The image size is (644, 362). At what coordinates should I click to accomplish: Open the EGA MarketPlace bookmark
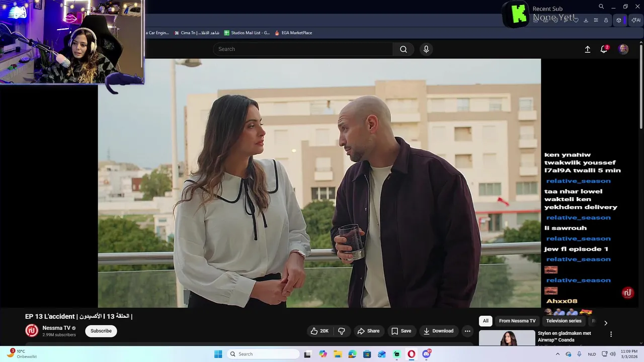[x=293, y=33]
